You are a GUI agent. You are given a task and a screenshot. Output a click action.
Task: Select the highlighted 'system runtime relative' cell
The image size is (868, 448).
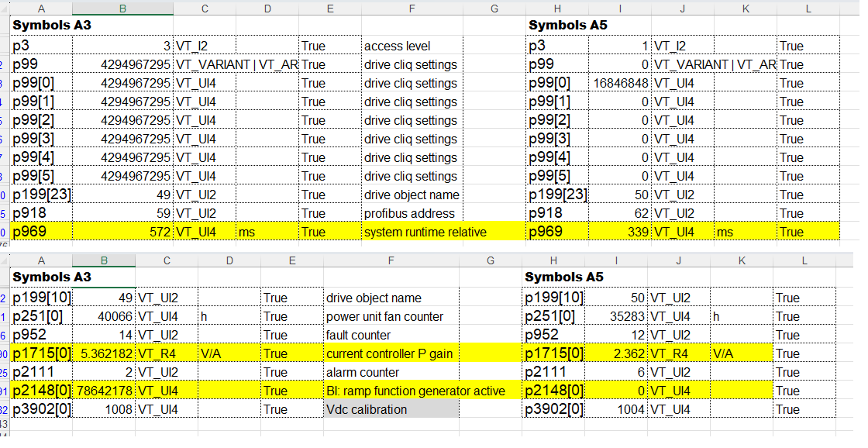[x=425, y=232]
